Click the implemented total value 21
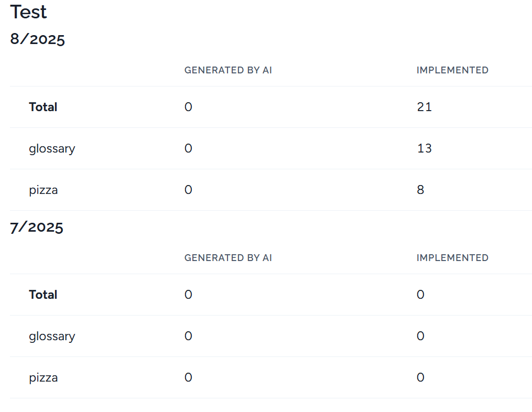This screenshot has width=532, height=412. [424, 107]
